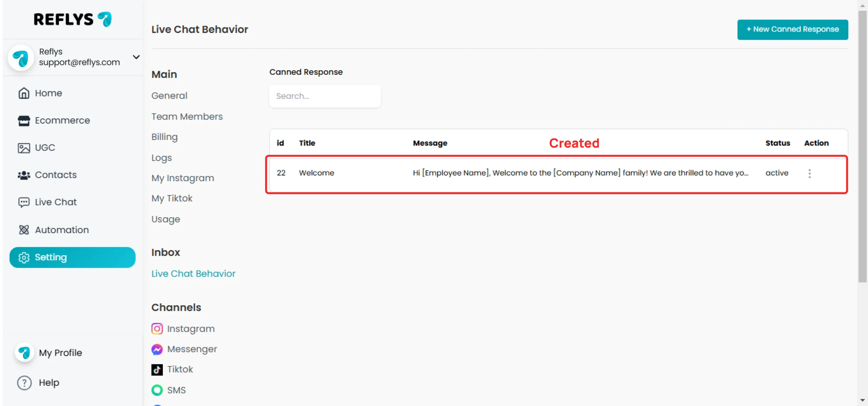Select the SMS channel entry
868x406 pixels.
click(169, 390)
